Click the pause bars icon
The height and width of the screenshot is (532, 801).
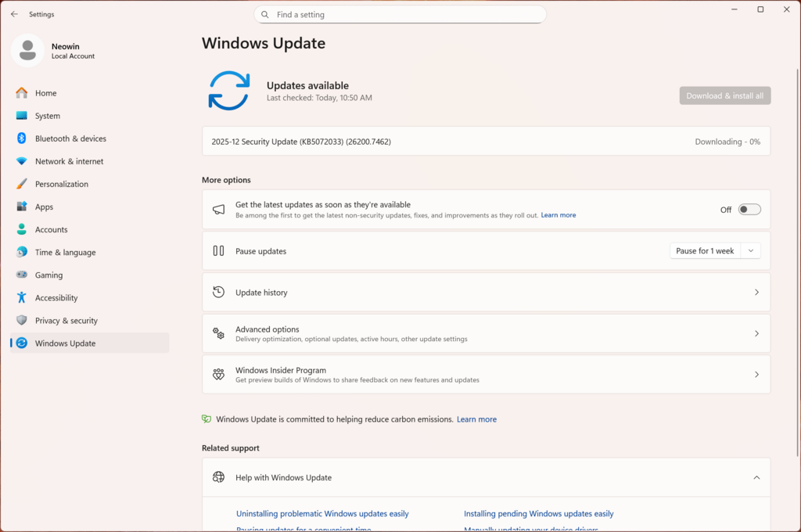click(219, 251)
